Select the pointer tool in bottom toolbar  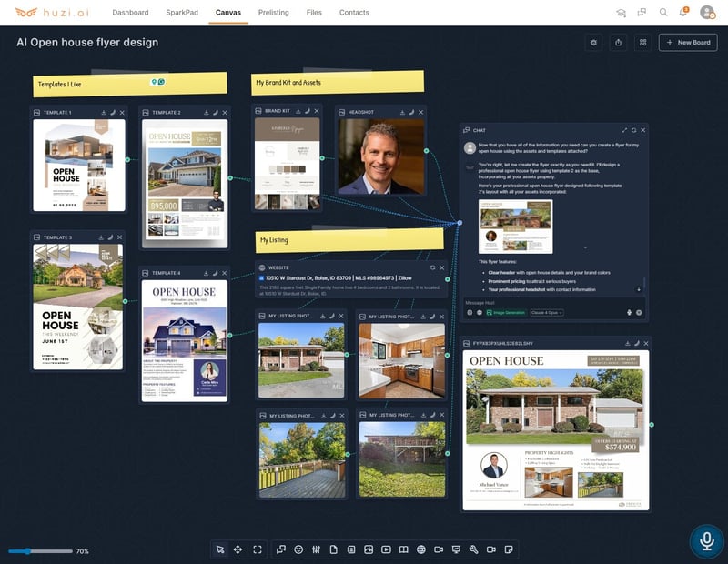(x=219, y=549)
